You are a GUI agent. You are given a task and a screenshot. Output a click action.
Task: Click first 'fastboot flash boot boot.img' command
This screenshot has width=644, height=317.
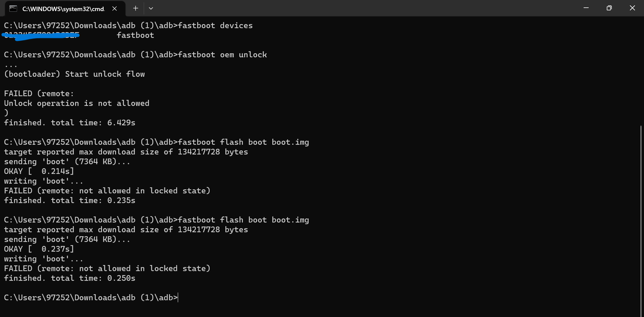coord(244,142)
